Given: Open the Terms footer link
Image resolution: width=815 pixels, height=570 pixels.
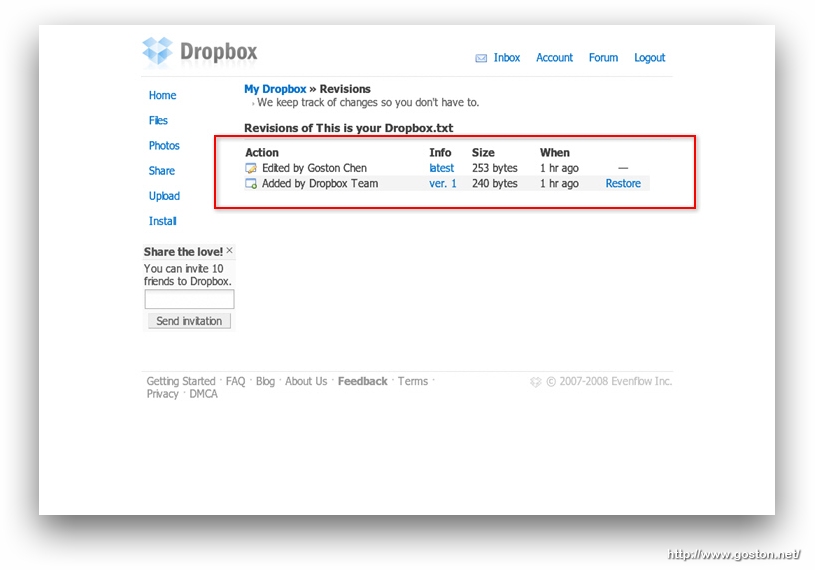Looking at the screenshot, I should (413, 381).
